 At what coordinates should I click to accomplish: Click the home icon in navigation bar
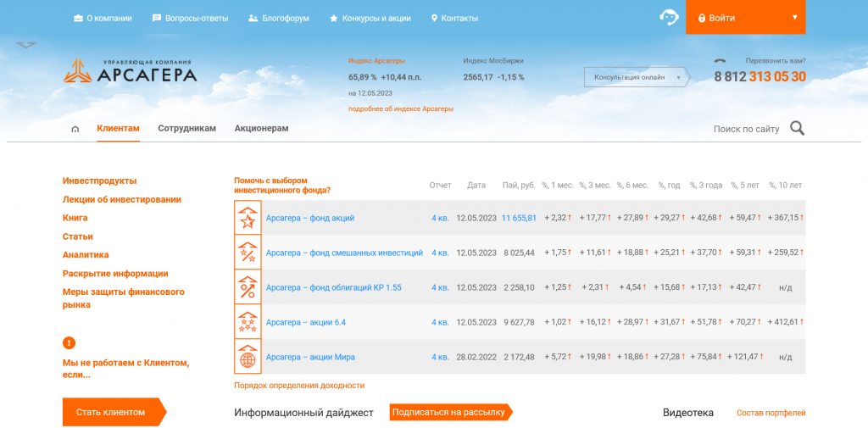[75, 129]
